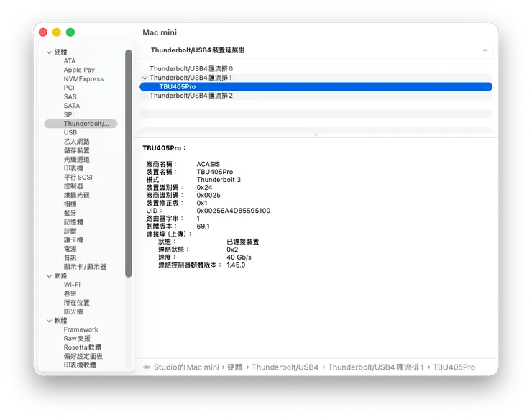Select 偏好設定面板 in the sidebar
The image size is (532, 420).
[83, 356]
